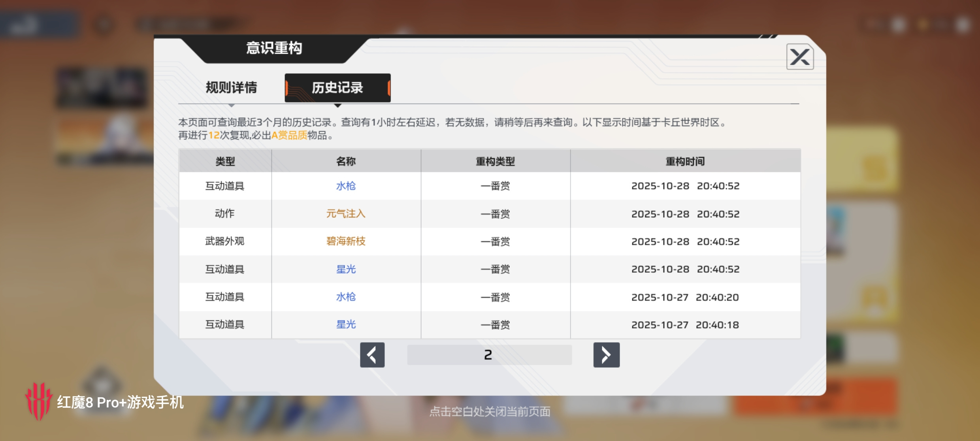Click 一番赏 in the 20:40:20 row
The image size is (980, 441).
coord(496,298)
